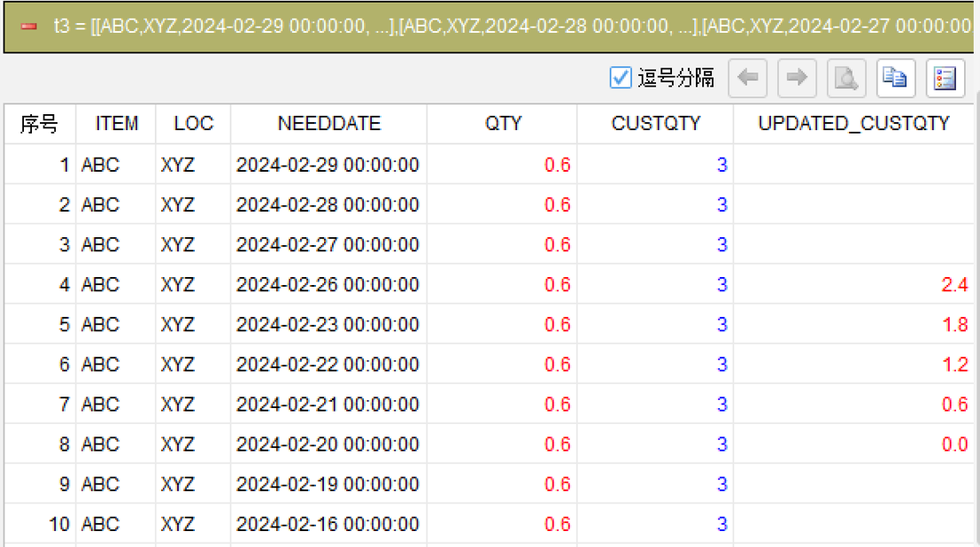Select the 2024-02-26 date cell

[x=328, y=284]
